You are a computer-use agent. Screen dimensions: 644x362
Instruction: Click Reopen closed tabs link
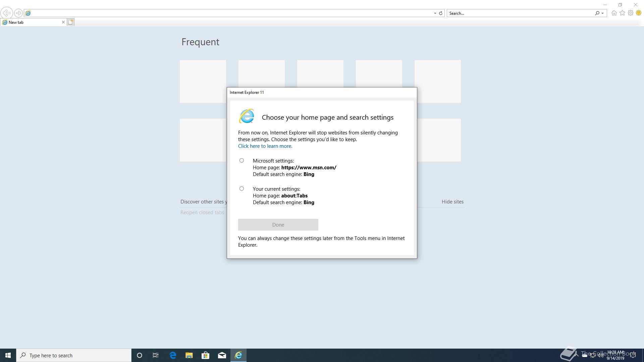[202, 213]
